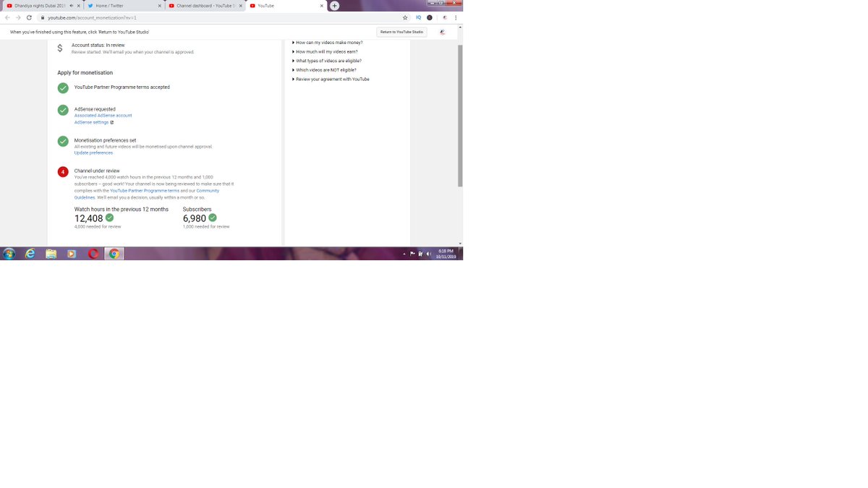Select the active YouTube tab

point(286,6)
